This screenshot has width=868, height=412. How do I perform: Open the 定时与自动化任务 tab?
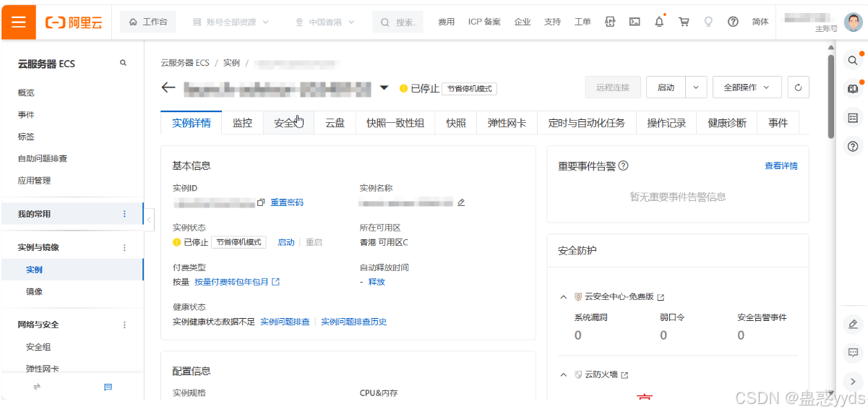pos(587,123)
